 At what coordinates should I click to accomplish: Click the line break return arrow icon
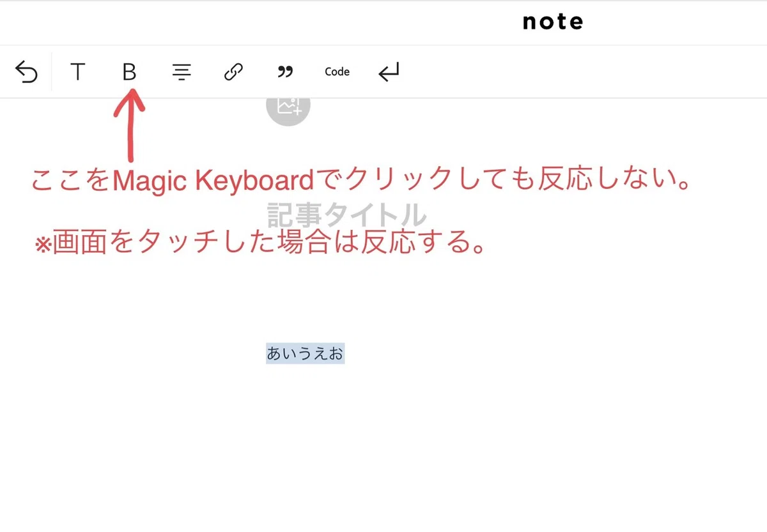[389, 72]
